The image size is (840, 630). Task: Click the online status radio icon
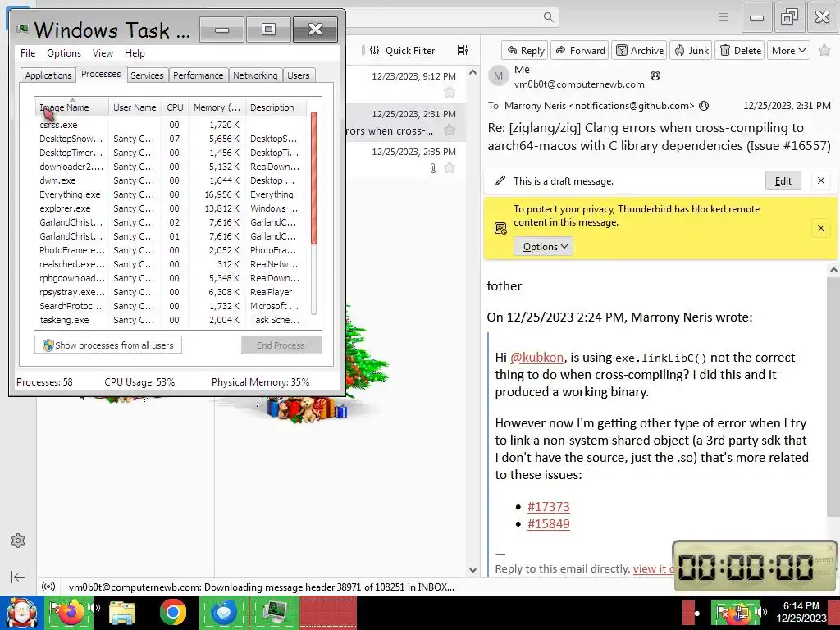pyautogui.click(x=48, y=587)
